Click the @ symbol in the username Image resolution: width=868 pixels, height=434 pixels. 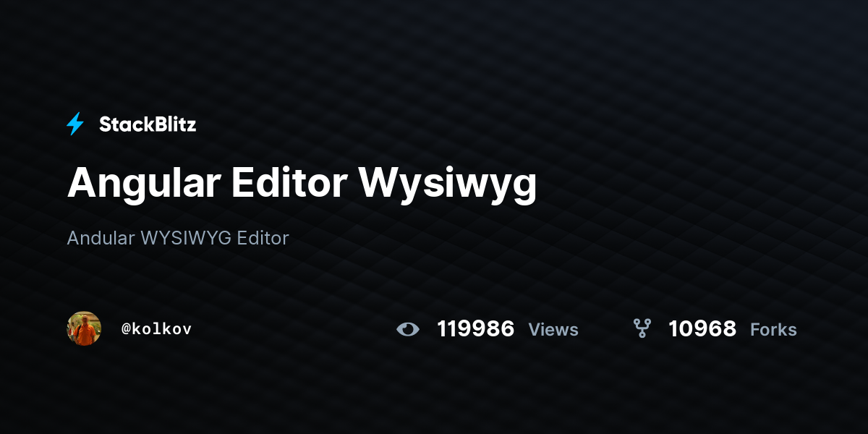pos(126,329)
